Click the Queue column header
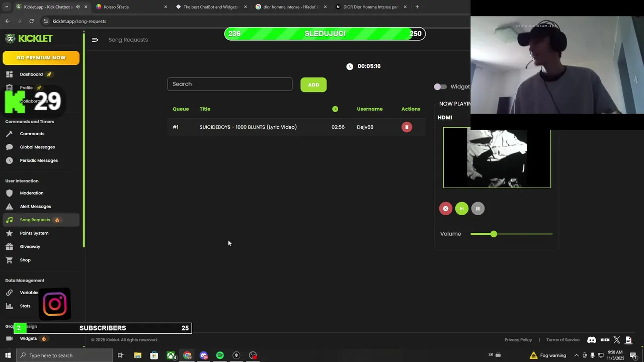Screen dimensions: 644x362 (x=181, y=109)
